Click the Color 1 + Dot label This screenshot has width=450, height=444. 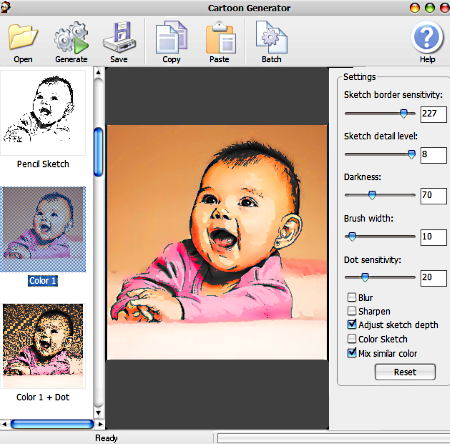[x=43, y=397]
